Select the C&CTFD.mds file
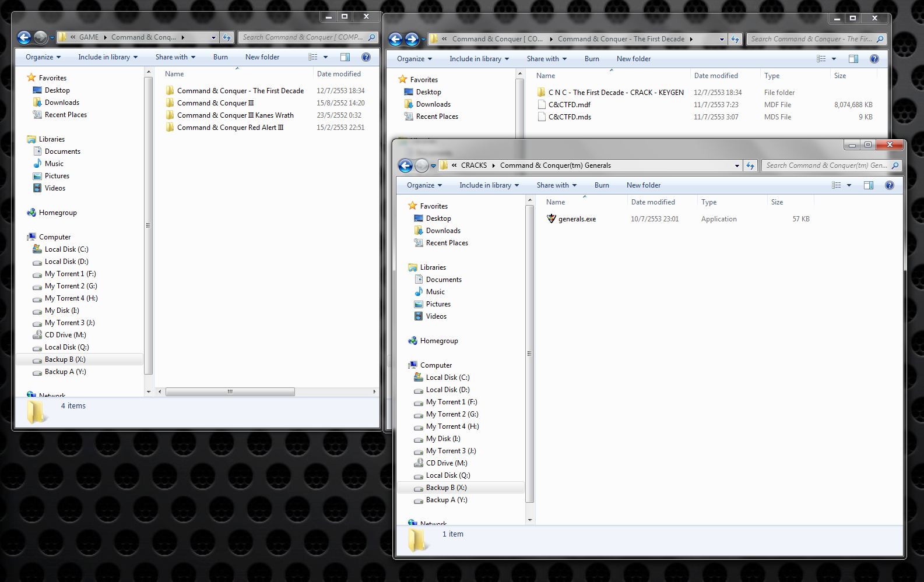Image resolution: width=924 pixels, height=582 pixels. coord(564,117)
